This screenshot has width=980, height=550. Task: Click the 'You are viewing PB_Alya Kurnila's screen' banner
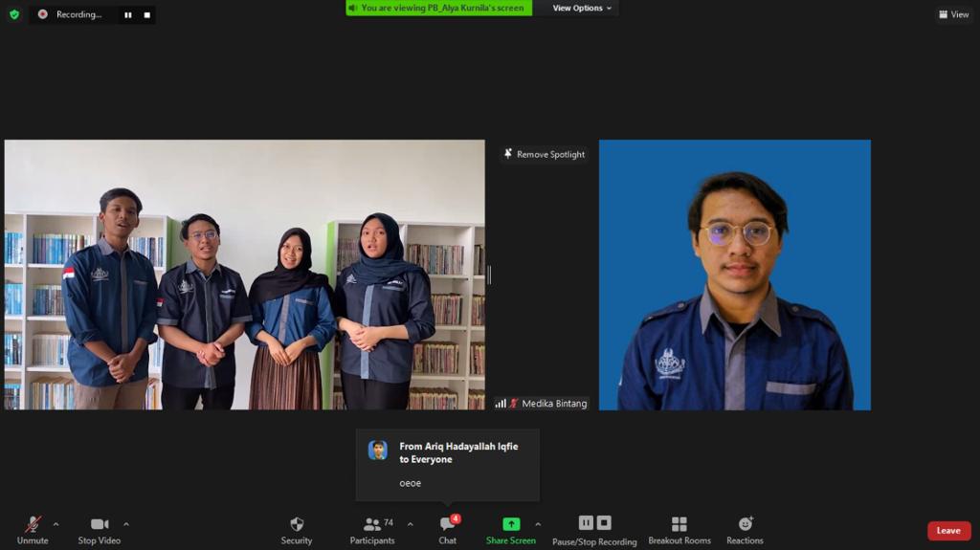(438, 8)
